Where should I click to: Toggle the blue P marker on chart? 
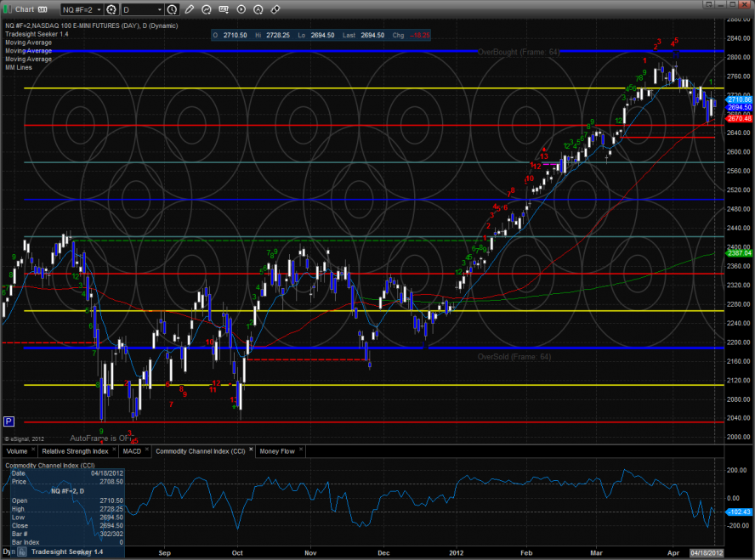[9, 421]
